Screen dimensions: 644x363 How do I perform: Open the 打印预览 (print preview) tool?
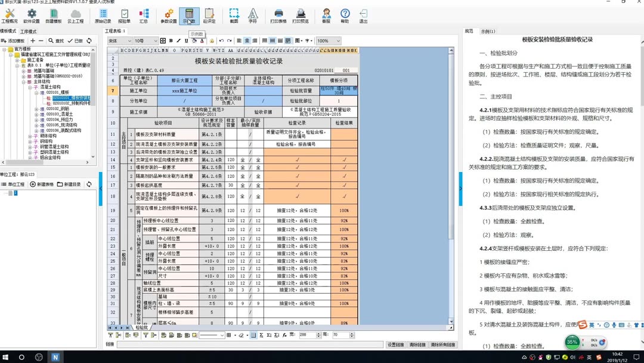tap(300, 16)
